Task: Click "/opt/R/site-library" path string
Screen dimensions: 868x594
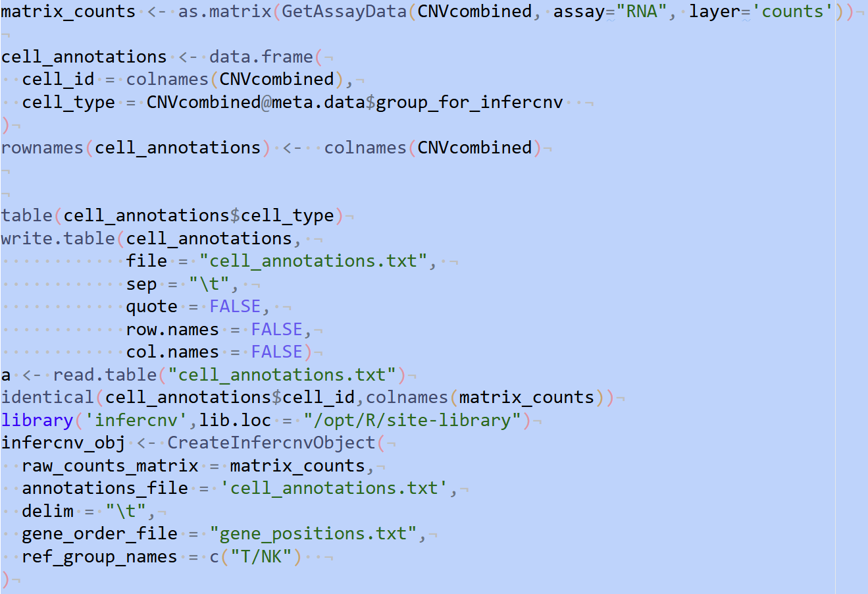Action: [413, 421]
